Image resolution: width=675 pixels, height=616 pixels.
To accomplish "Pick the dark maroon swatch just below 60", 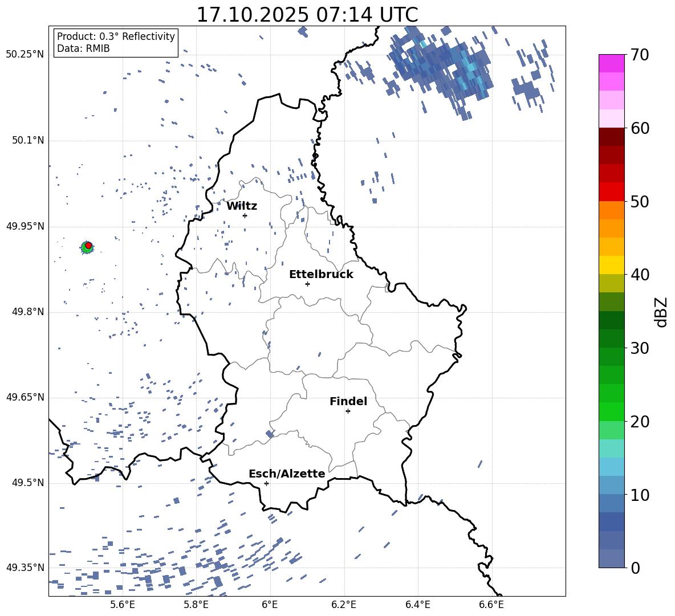I will 612,137.
